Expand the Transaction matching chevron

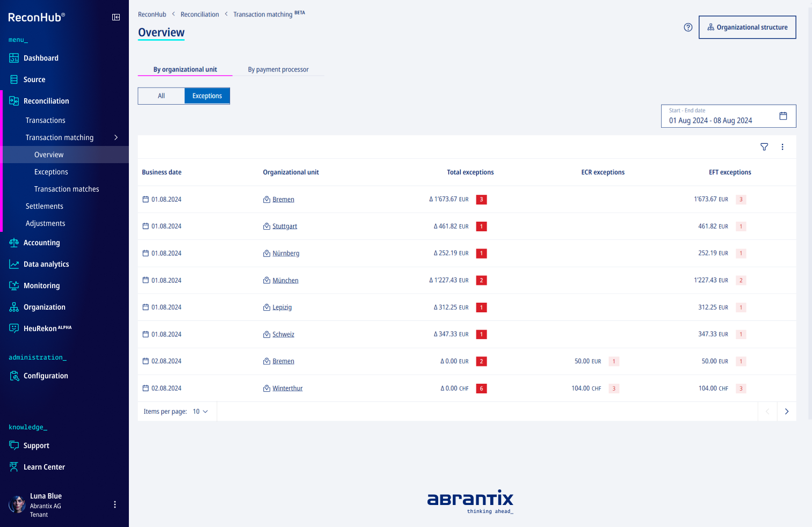pos(116,137)
